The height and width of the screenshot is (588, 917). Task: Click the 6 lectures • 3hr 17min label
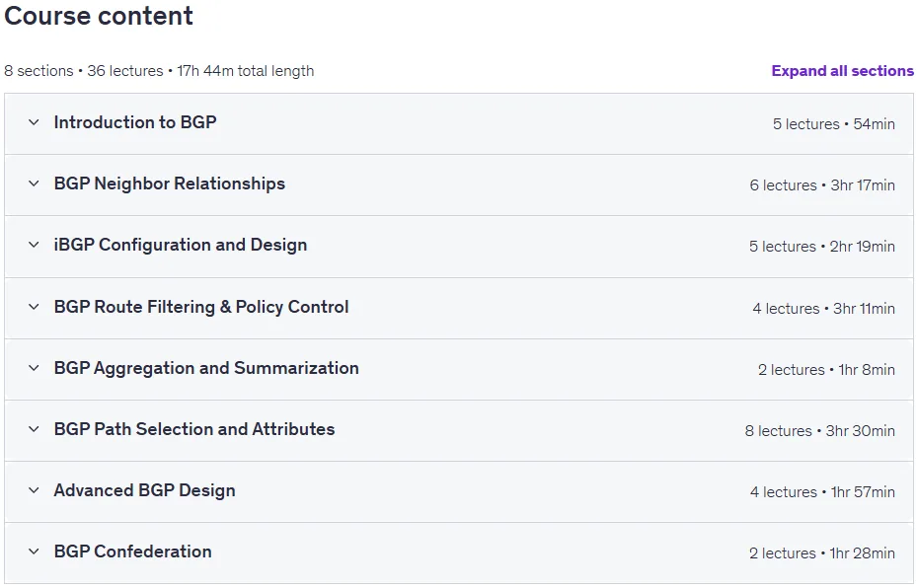point(822,185)
